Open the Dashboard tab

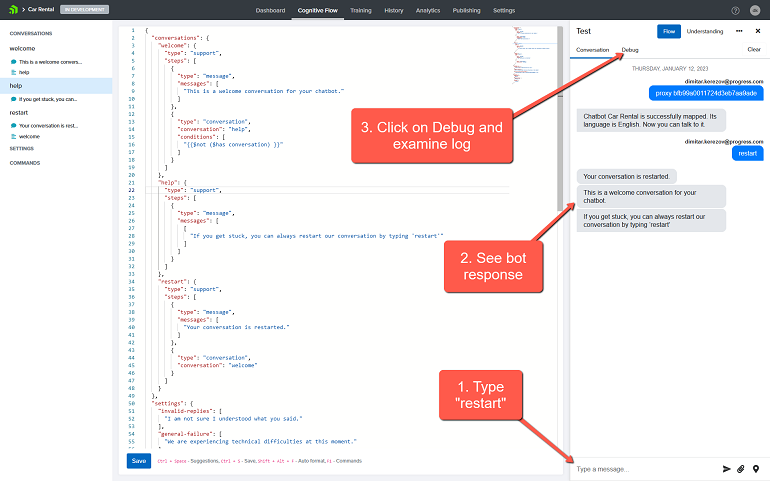coord(270,10)
